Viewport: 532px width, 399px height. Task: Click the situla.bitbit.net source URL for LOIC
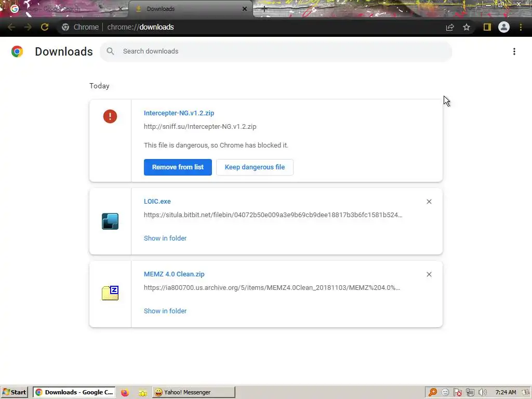point(273,215)
